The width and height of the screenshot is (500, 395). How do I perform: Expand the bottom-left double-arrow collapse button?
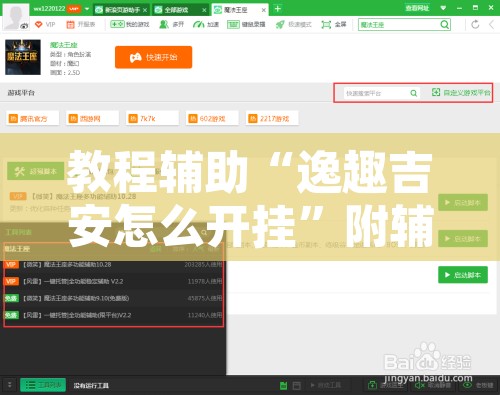(10, 385)
